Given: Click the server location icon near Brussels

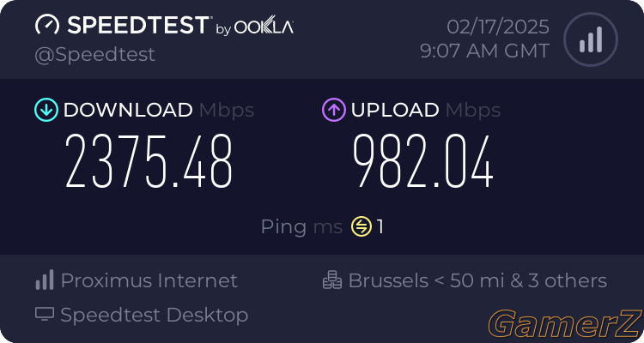Looking at the screenshot, I should pyautogui.click(x=331, y=280).
